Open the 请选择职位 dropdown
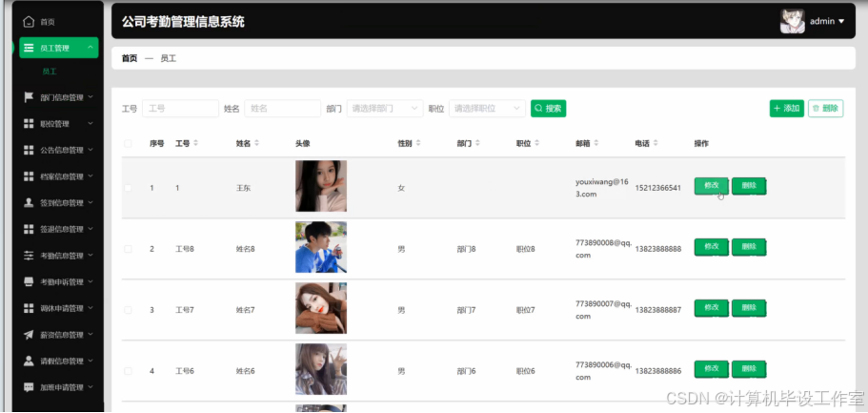The height and width of the screenshot is (413, 868). point(487,109)
